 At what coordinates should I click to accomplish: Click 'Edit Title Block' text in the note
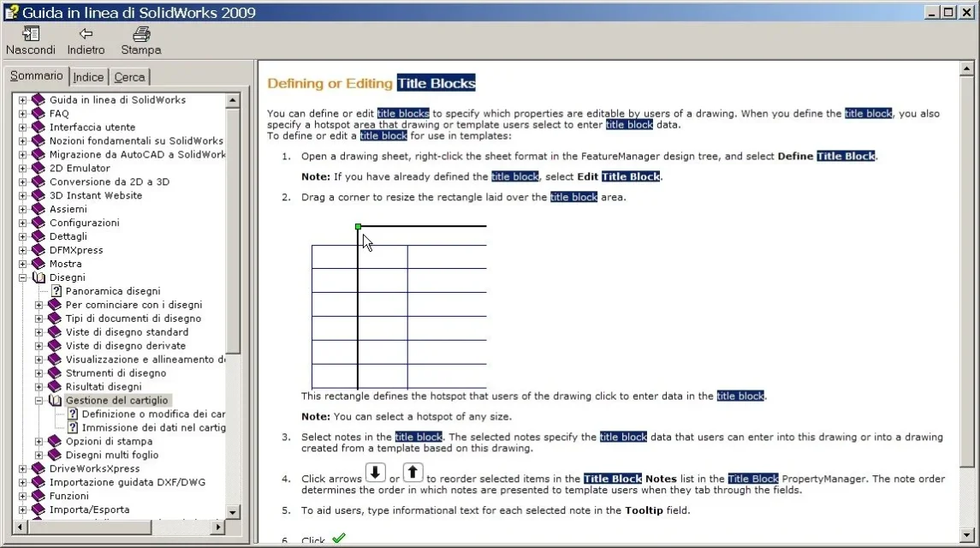(x=618, y=176)
